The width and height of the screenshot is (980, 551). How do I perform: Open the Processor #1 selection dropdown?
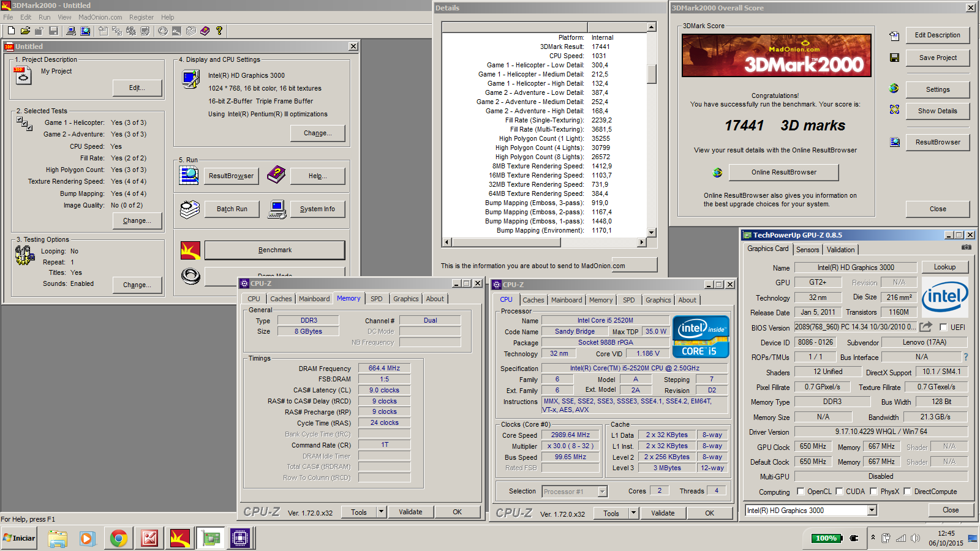click(x=602, y=491)
